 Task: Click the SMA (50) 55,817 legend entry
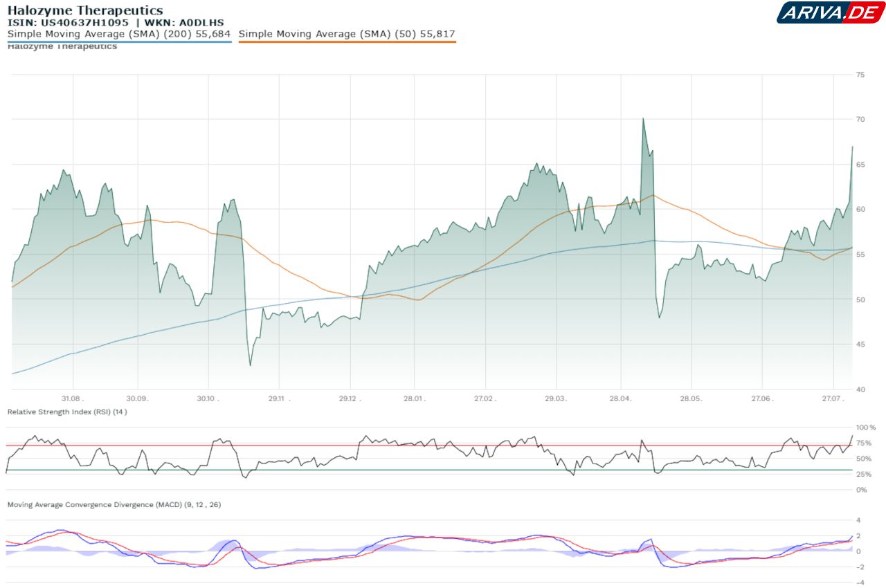tap(347, 33)
